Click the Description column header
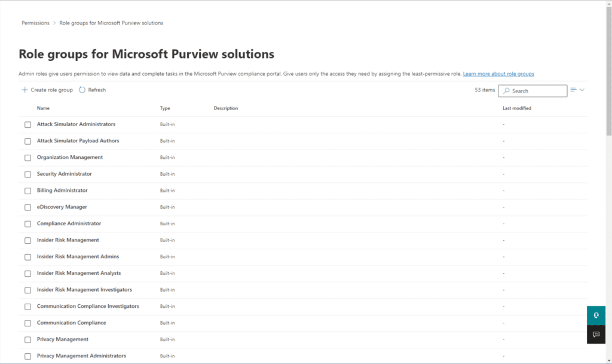The height and width of the screenshot is (364, 612). click(225, 108)
